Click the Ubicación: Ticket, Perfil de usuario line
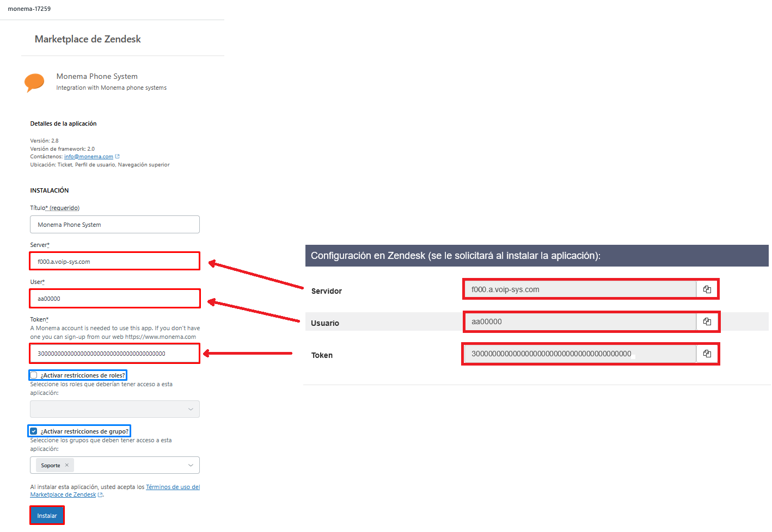 (100, 165)
